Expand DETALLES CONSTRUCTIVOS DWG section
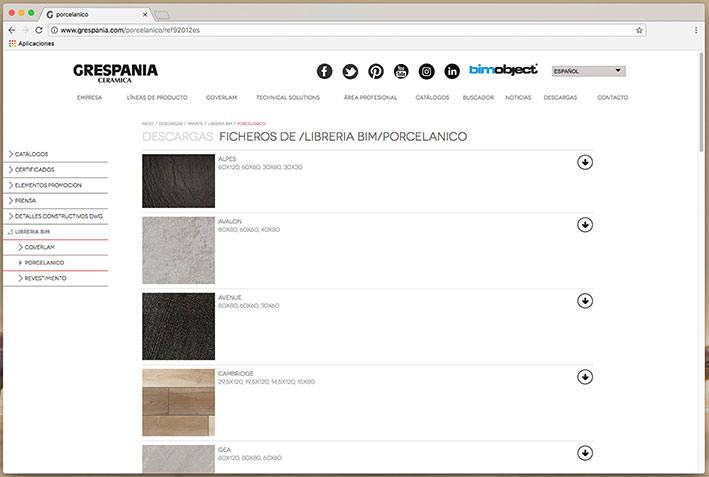The width and height of the screenshot is (709, 477). (x=55, y=216)
